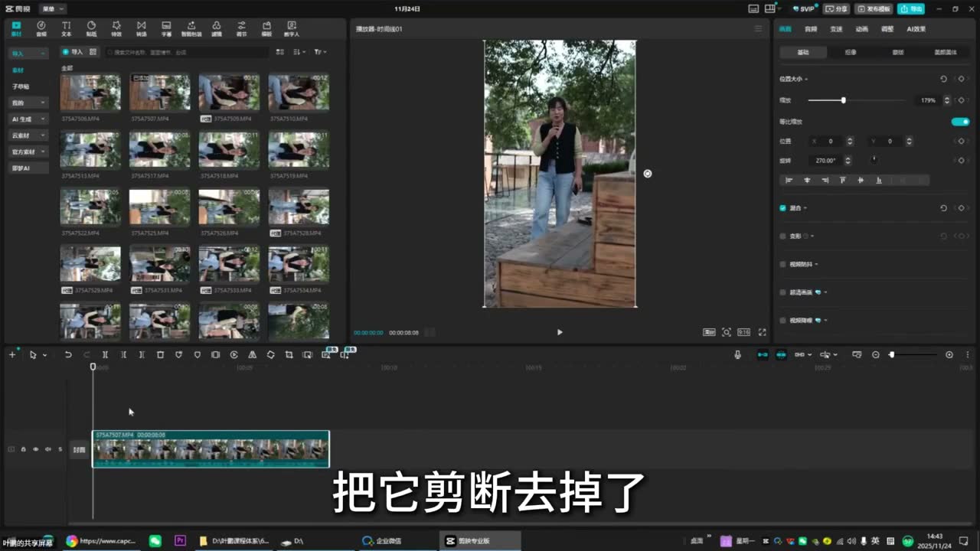Open the 字幕 (Captions) panel icon

pos(166,29)
